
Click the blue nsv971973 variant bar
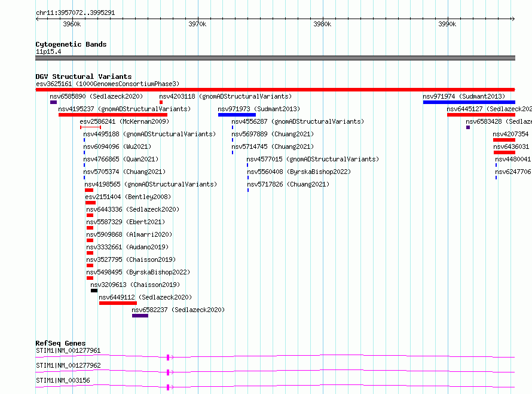tap(237, 115)
